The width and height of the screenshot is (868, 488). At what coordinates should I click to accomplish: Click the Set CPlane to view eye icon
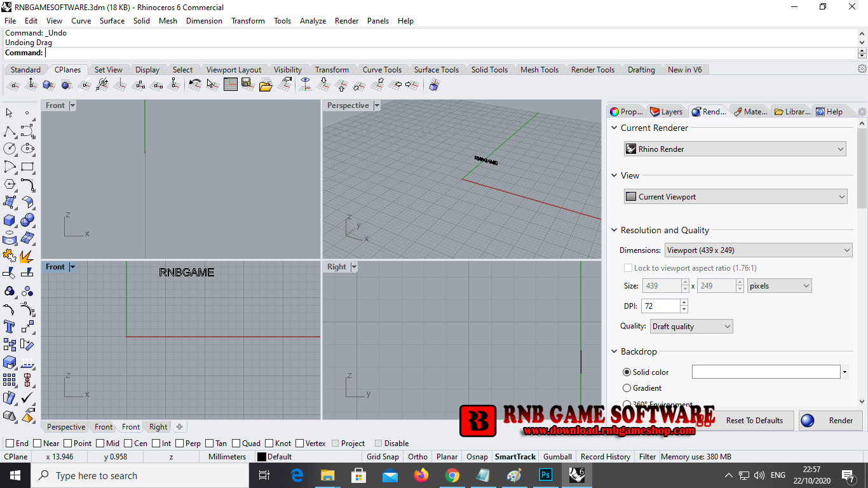pyautogui.click(x=306, y=84)
